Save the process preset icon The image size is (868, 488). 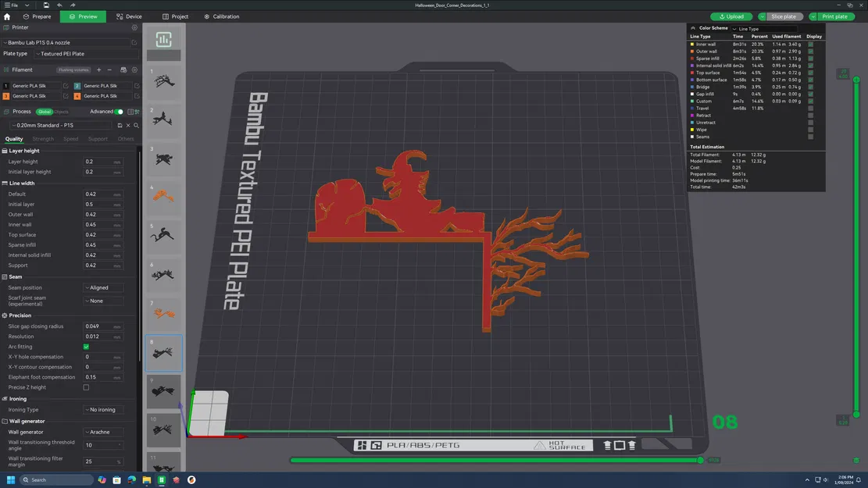120,126
